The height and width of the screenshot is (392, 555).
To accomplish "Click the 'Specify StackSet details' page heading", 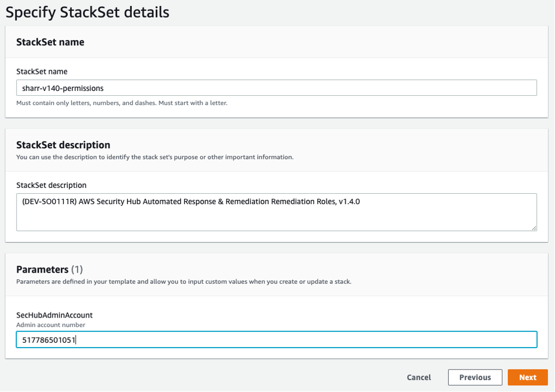I will tap(88, 11).
